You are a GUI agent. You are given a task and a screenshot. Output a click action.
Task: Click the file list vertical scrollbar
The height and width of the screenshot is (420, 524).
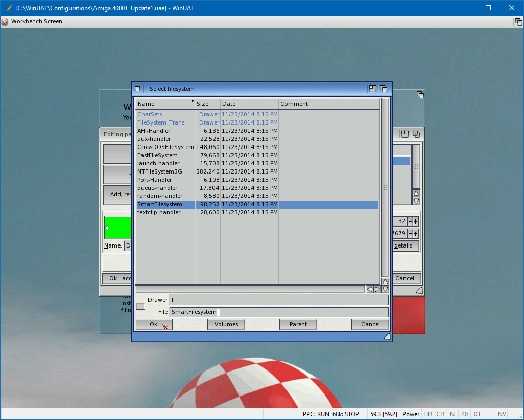coord(385,187)
